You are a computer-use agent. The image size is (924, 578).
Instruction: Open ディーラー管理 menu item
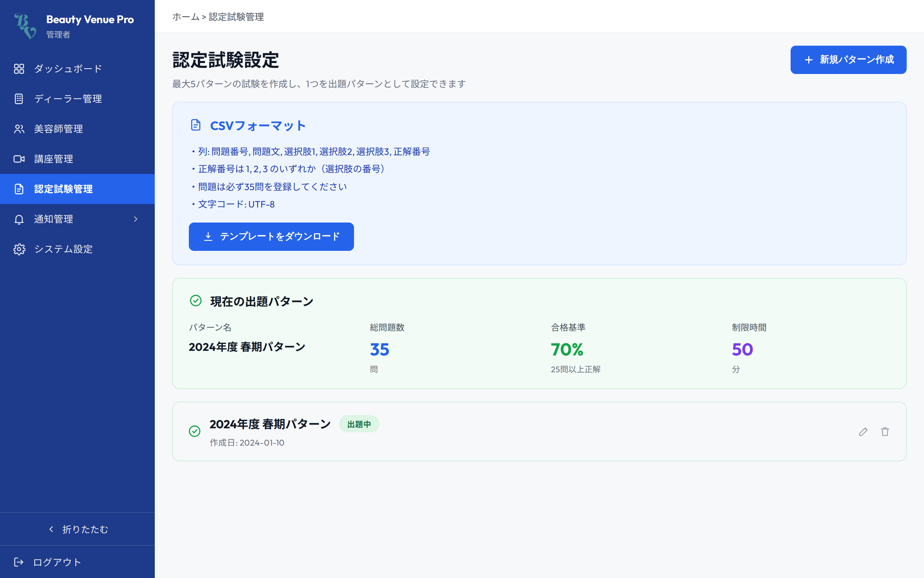77,99
